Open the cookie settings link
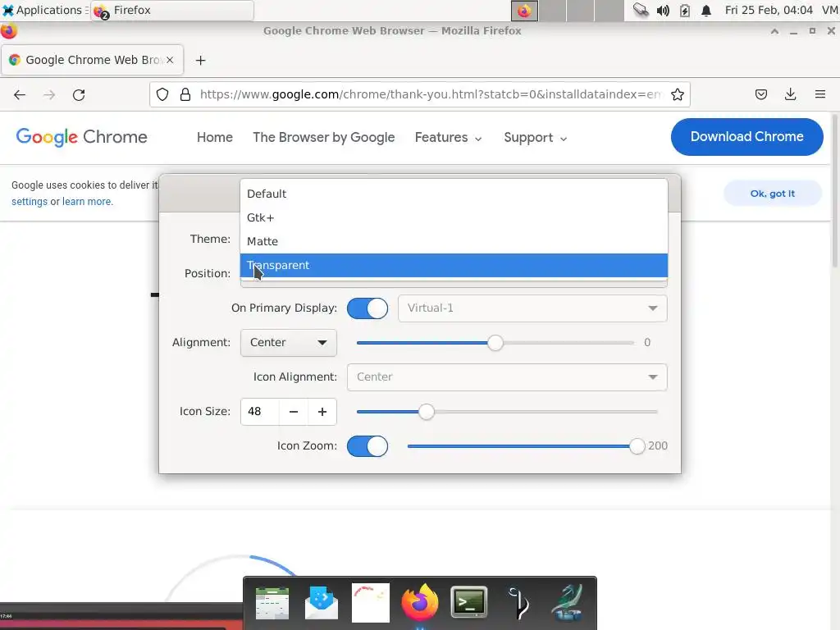 [x=30, y=202]
